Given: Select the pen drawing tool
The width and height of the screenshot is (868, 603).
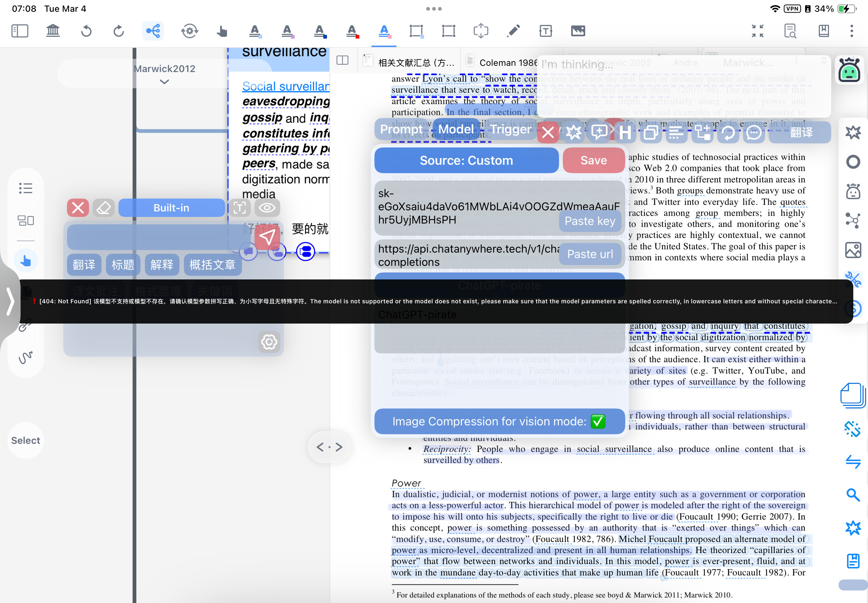Looking at the screenshot, I should pos(513,31).
